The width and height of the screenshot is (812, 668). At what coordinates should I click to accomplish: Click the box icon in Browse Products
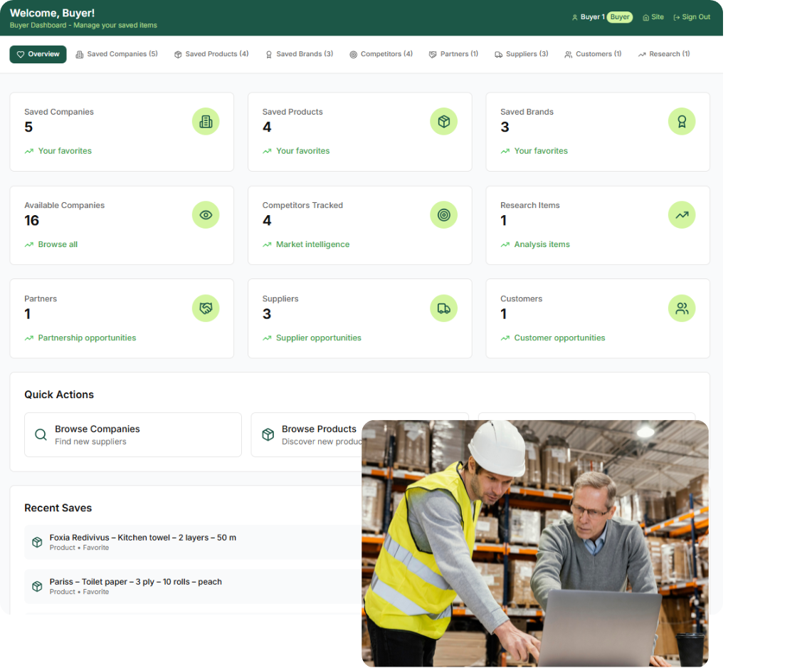pyautogui.click(x=268, y=435)
